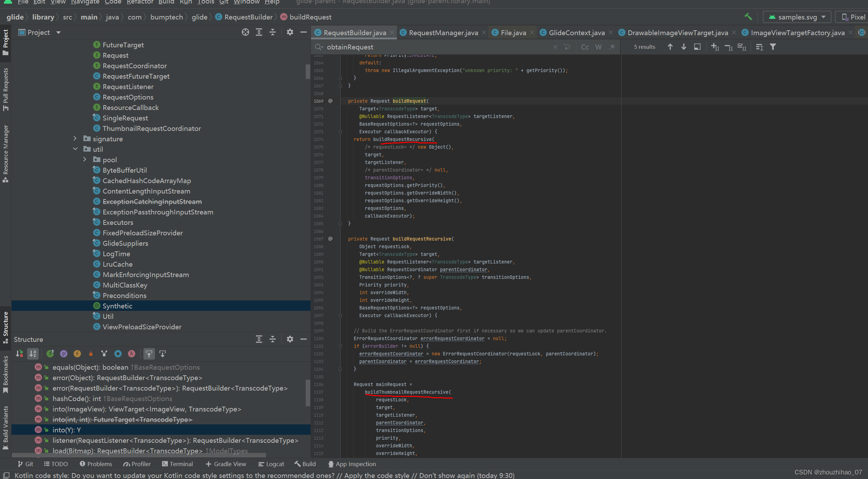Screen dimensions: 868x479
Task: Toggle Show Anonymous Classes in Structure
Action: pos(118,354)
